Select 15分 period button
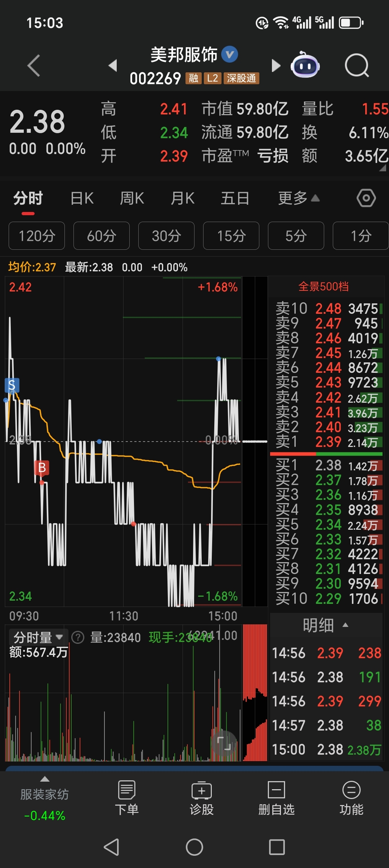The height and width of the screenshot is (868, 389). point(231,236)
